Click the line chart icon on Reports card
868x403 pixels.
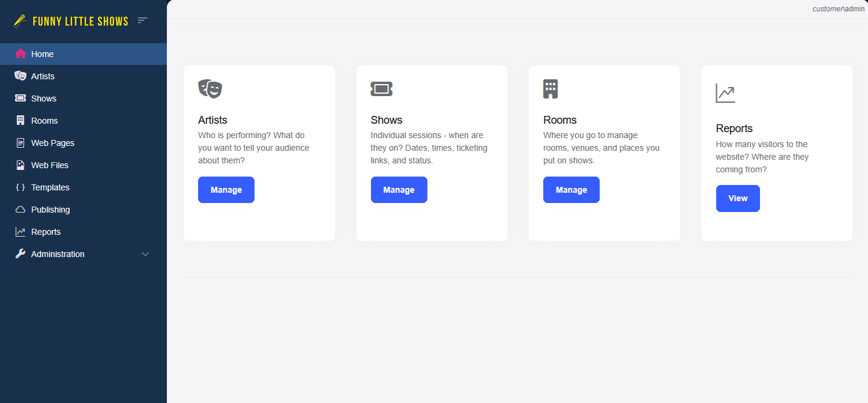click(x=725, y=93)
